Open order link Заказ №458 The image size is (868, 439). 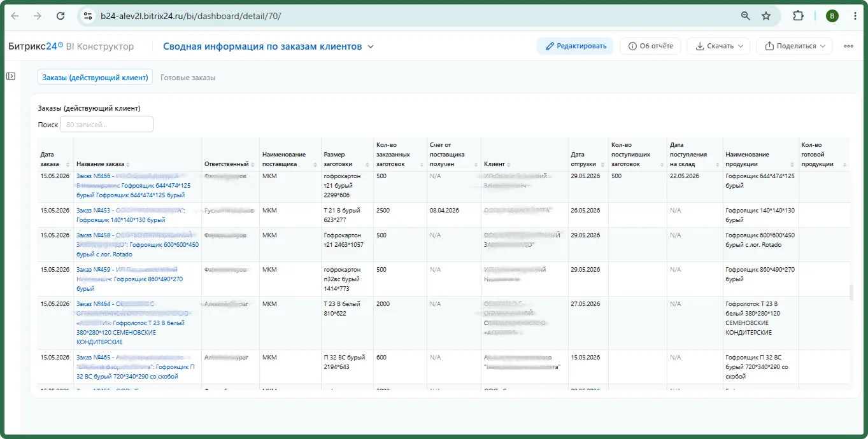pyautogui.click(x=137, y=244)
